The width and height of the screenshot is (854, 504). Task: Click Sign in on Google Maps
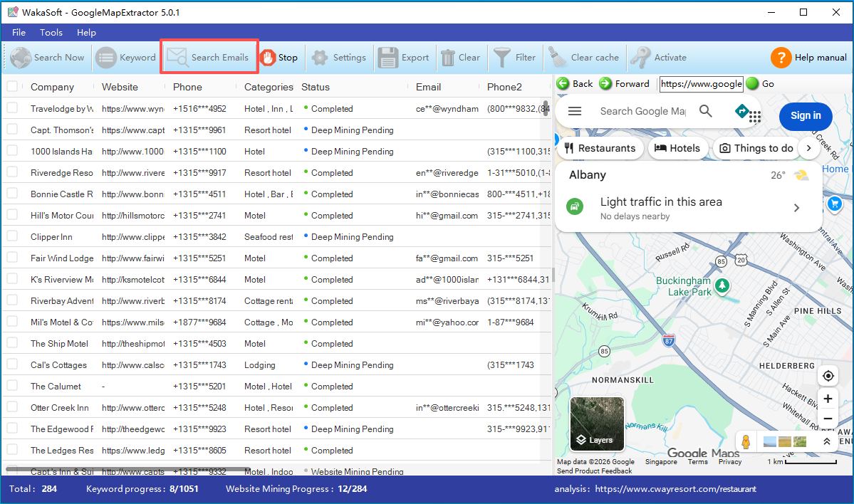tap(806, 115)
